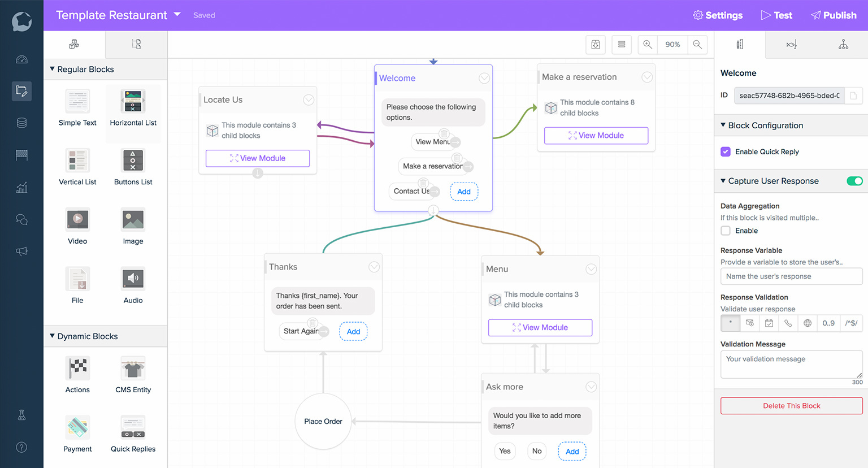
Task: Open the Welcome block options chevron
Action: coord(484,78)
